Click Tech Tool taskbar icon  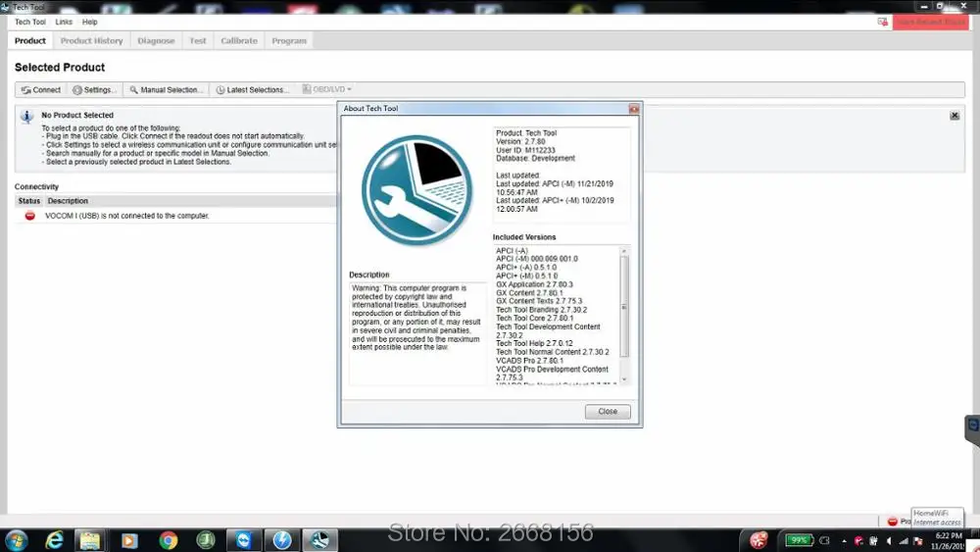(320, 540)
